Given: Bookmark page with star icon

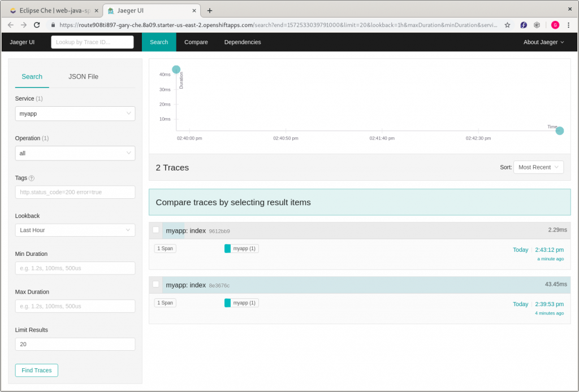Looking at the screenshot, I should (x=507, y=25).
